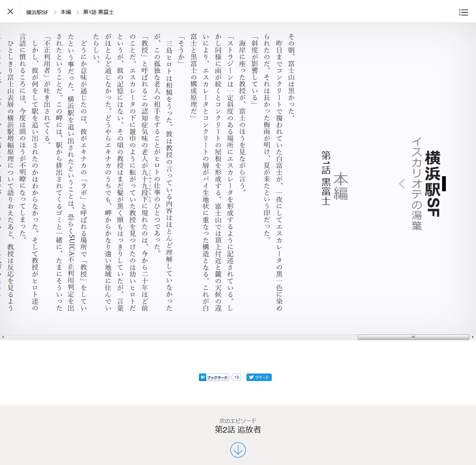Click the bookmark count showing 19
The image size is (476, 465).
pyautogui.click(x=236, y=377)
